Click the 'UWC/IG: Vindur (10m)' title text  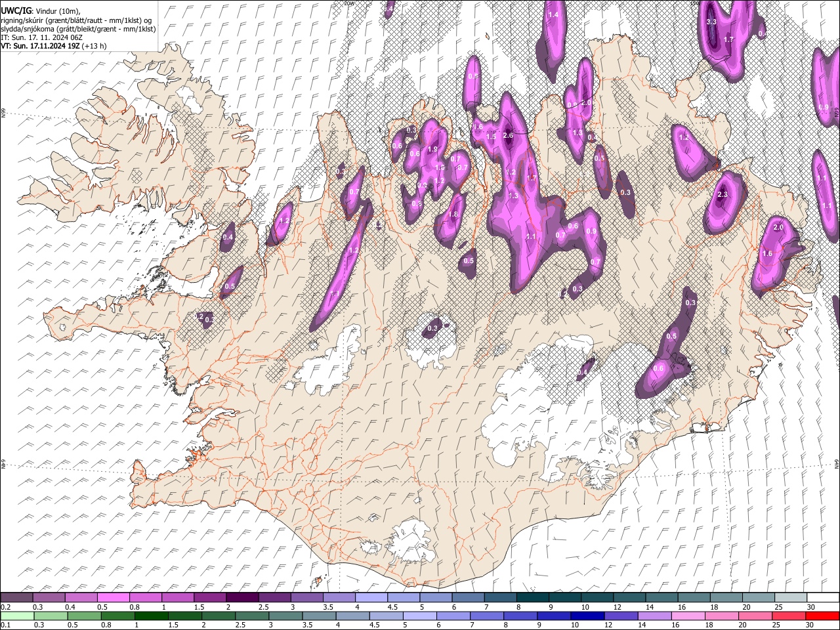(x=40, y=10)
